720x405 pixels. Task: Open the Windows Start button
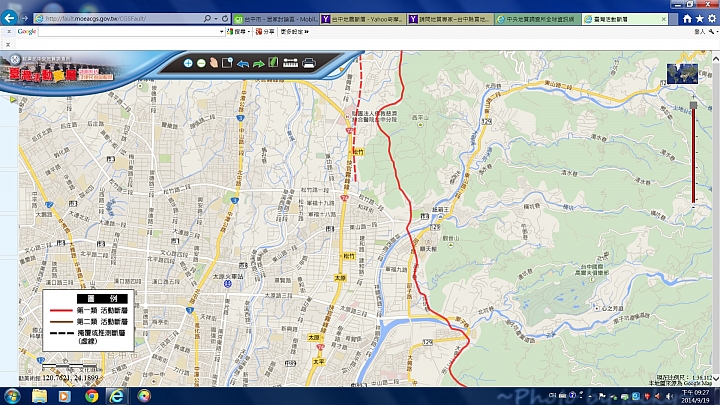point(12,396)
